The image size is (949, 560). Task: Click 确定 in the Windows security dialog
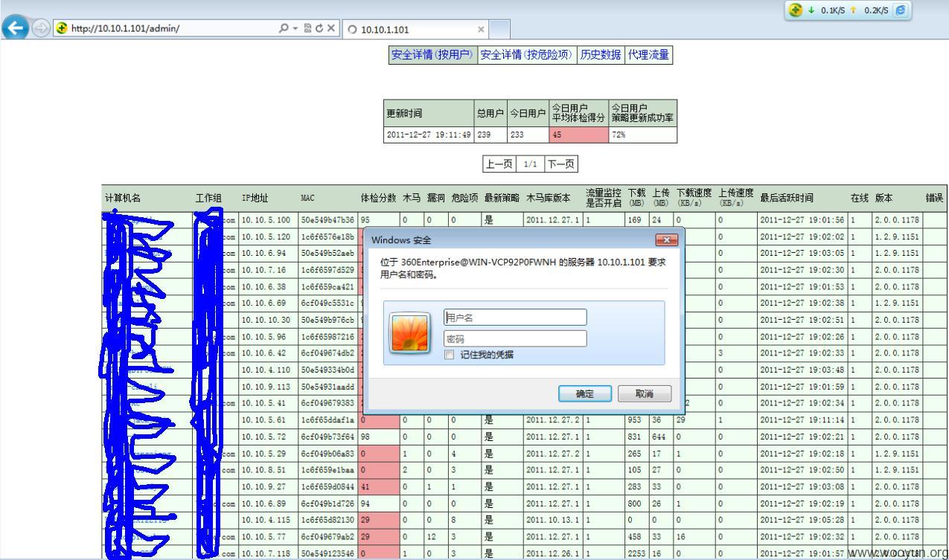pos(584,393)
